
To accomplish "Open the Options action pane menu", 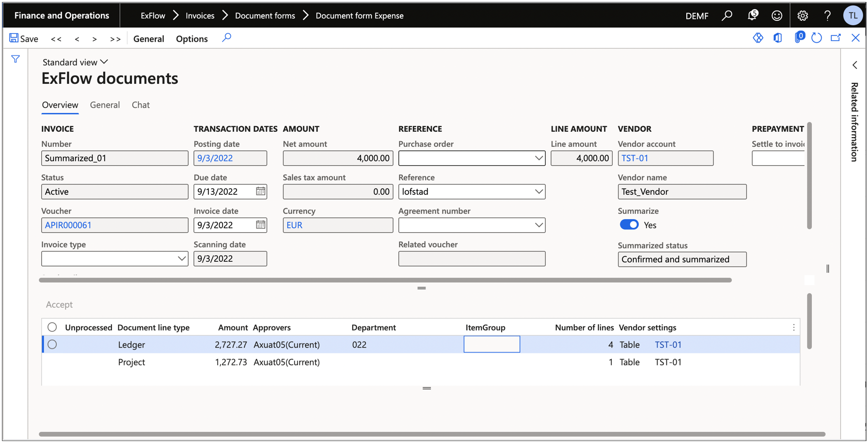I will (x=191, y=39).
